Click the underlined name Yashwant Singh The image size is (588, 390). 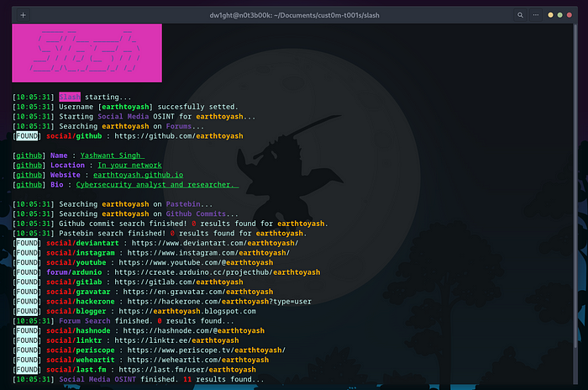point(112,155)
